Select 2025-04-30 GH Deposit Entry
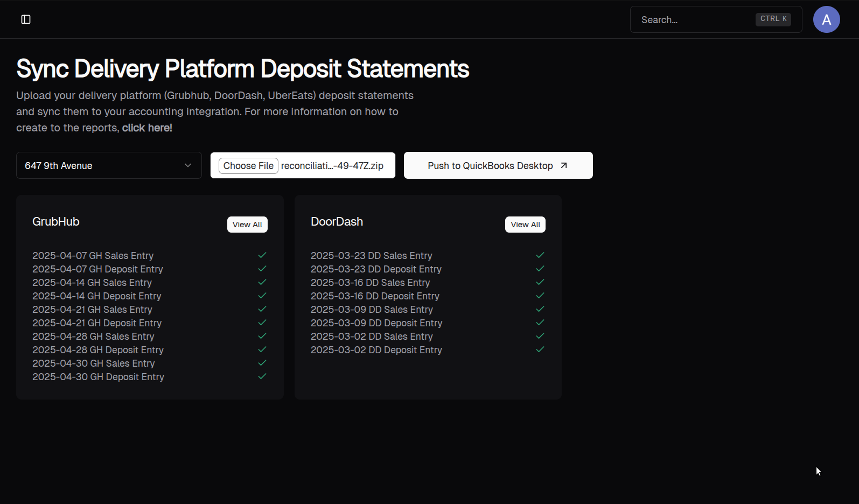Image resolution: width=859 pixels, height=504 pixels. tap(98, 377)
